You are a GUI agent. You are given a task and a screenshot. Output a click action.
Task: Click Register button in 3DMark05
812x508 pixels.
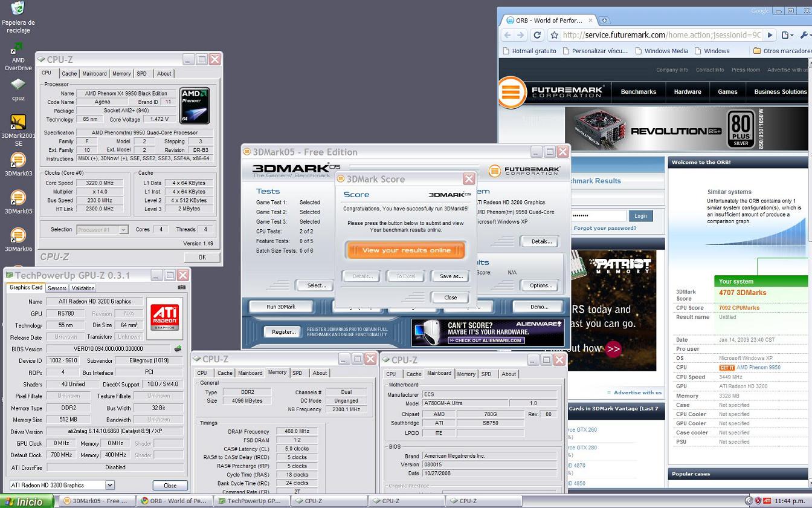point(283,331)
